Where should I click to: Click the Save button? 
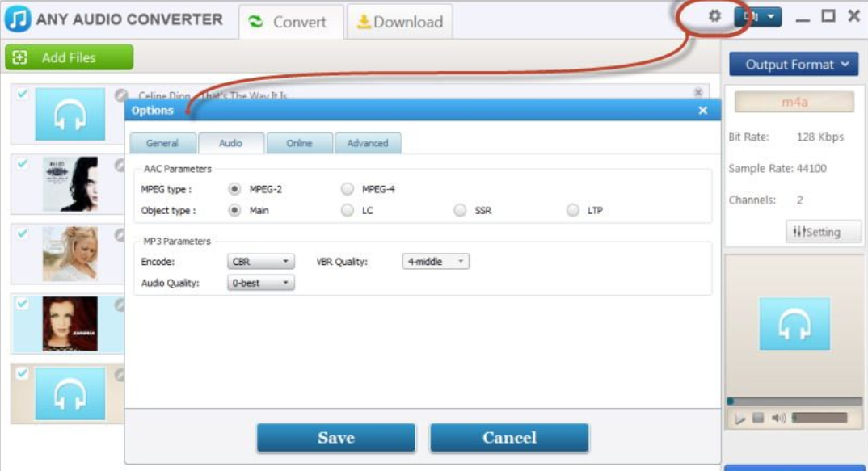pos(336,438)
